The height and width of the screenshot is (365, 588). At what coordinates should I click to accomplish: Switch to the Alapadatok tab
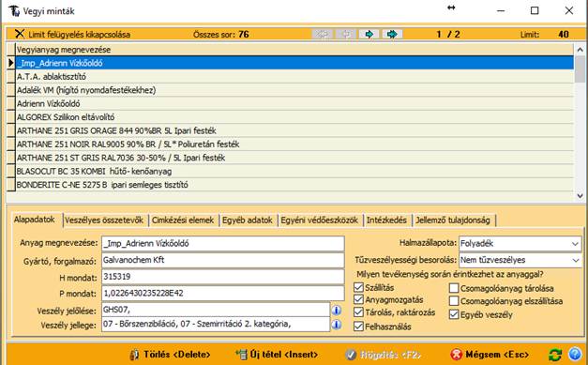pos(35,220)
